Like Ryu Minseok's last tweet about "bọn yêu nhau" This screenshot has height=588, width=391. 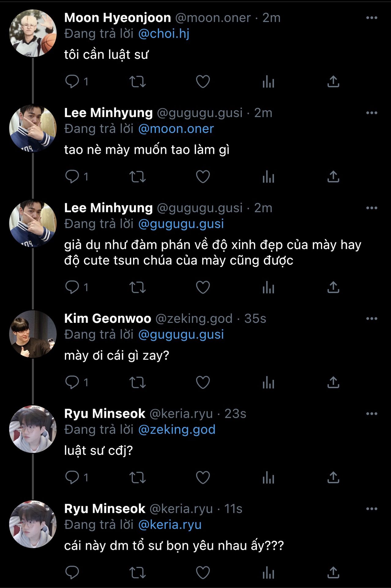[203, 573]
